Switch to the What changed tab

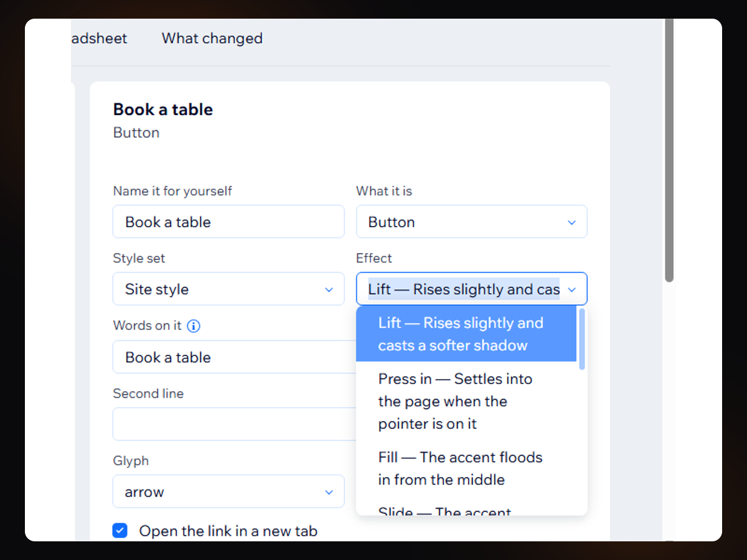tap(212, 39)
